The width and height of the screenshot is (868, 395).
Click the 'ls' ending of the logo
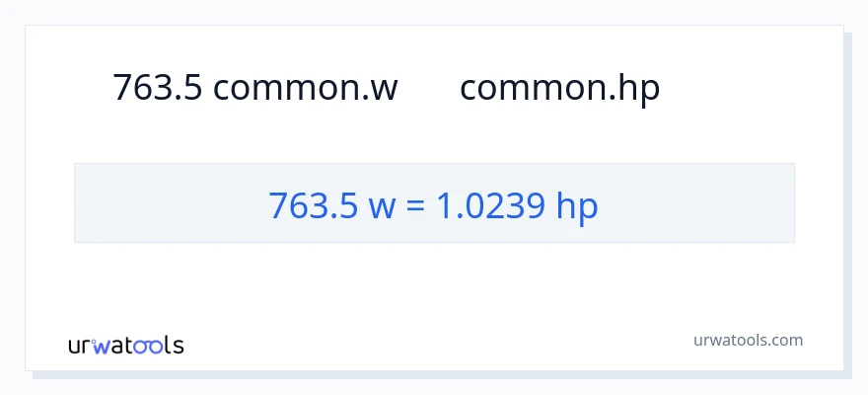(x=174, y=346)
